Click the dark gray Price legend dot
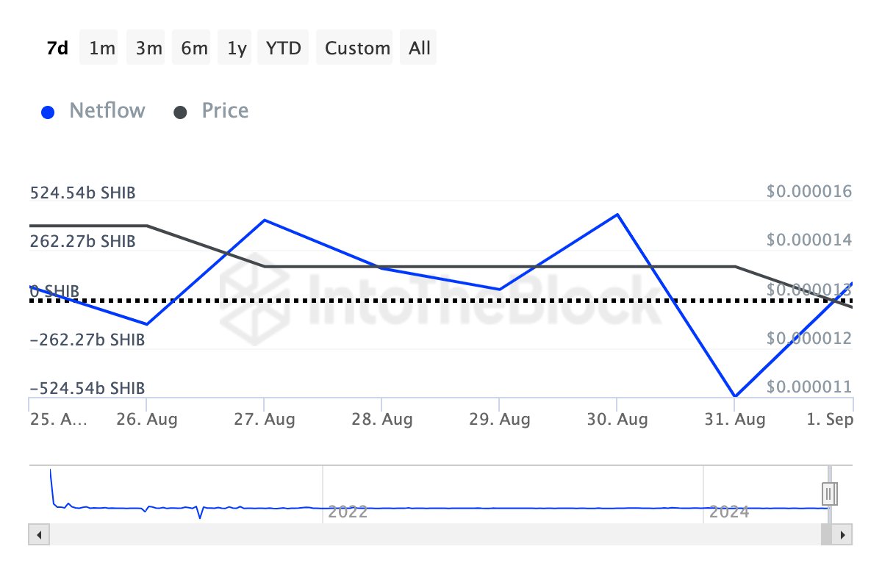The image size is (882, 588). pos(180,112)
